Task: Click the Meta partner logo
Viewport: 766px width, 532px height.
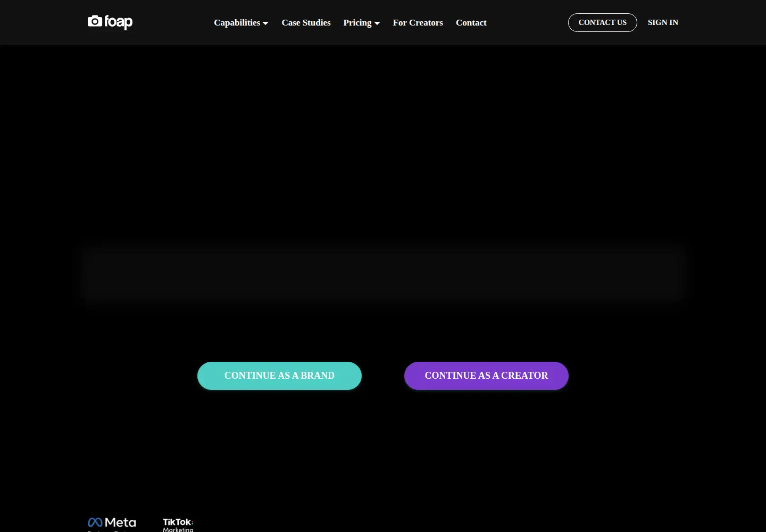Action: tap(112, 524)
